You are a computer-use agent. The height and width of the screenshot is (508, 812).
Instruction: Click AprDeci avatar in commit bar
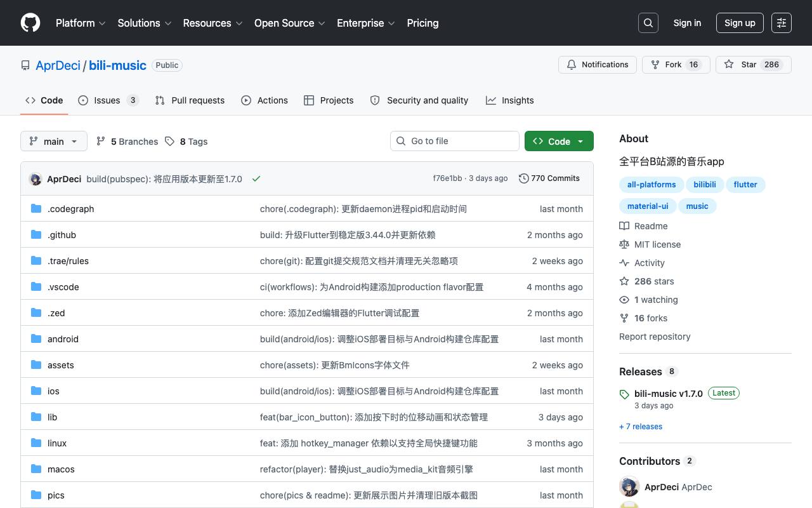click(x=36, y=179)
